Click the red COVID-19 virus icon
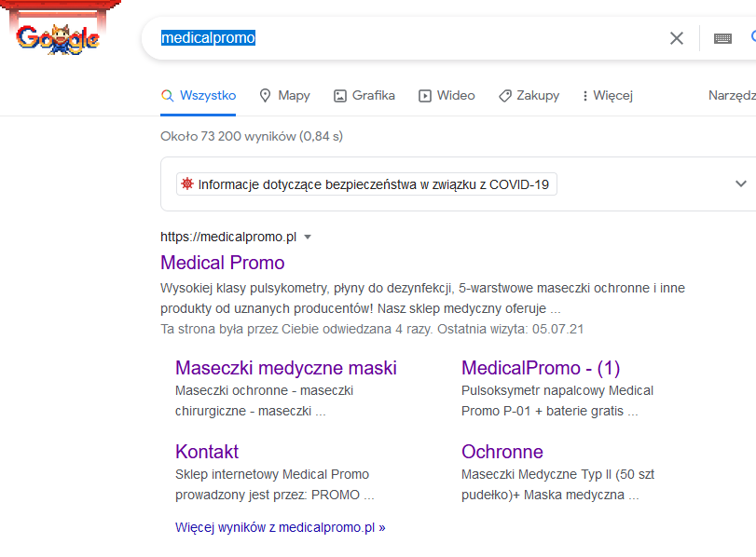Image resolution: width=756 pixels, height=557 pixels. pyautogui.click(x=187, y=183)
